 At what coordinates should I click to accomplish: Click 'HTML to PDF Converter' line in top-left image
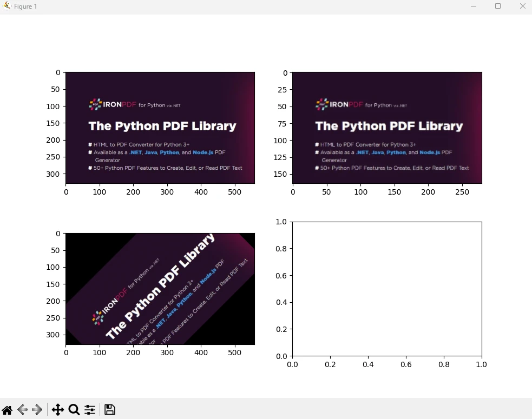click(139, 144)
